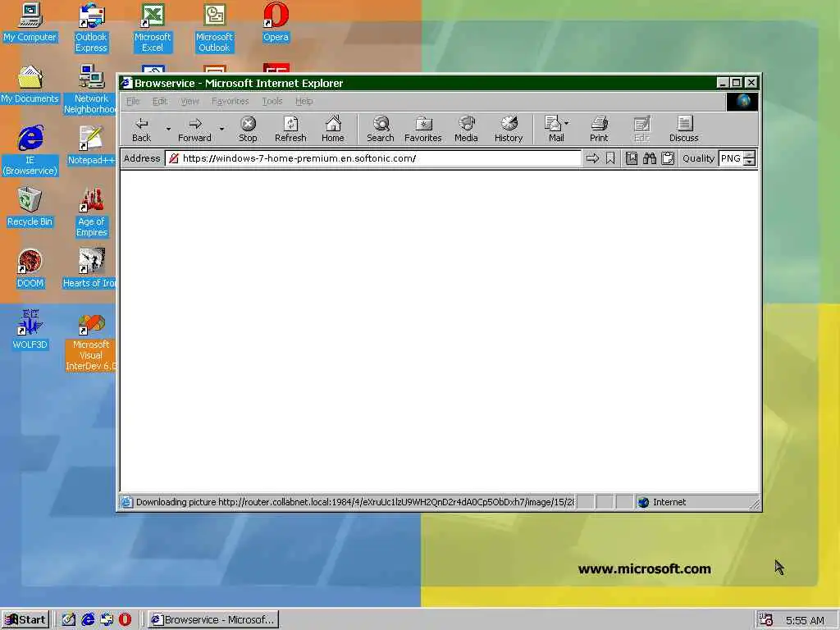Show the History pane
This screenshot has height=630, width=840.
(509, 130)
